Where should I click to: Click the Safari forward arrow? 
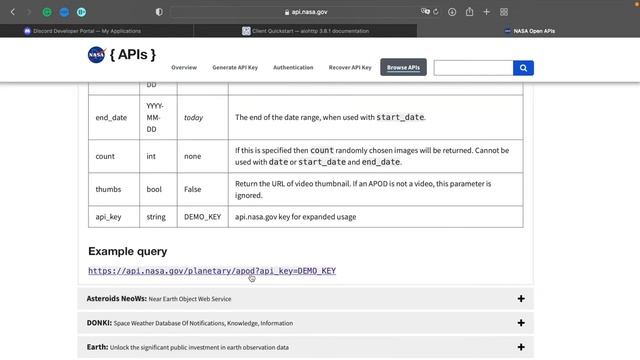(29, 12)
